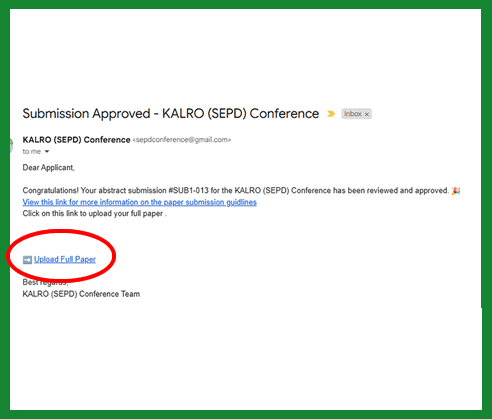
Task: Open the paper submission guidelines link
Action: [x=140, y=202]
